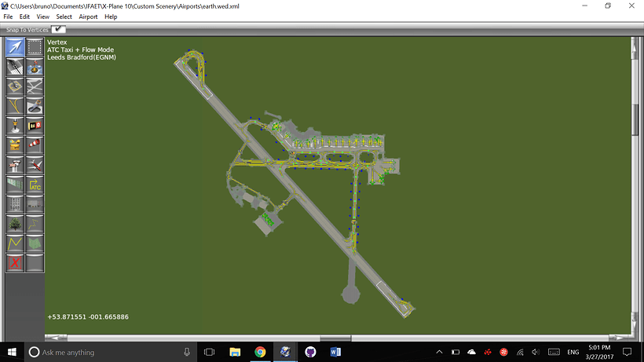Select the Facade building tool
Image resolution: width=644 pixels, height=362 pixels.
(x=15, y=204)
